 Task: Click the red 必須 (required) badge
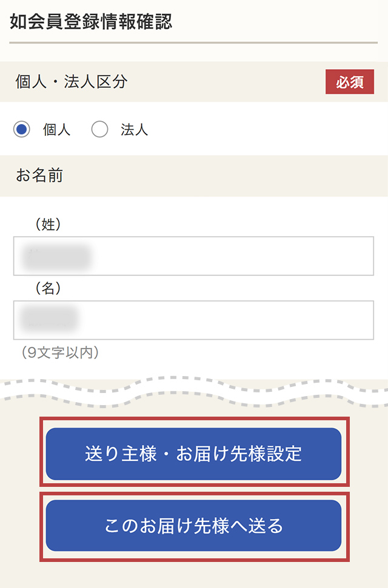(x=349, y=82)
